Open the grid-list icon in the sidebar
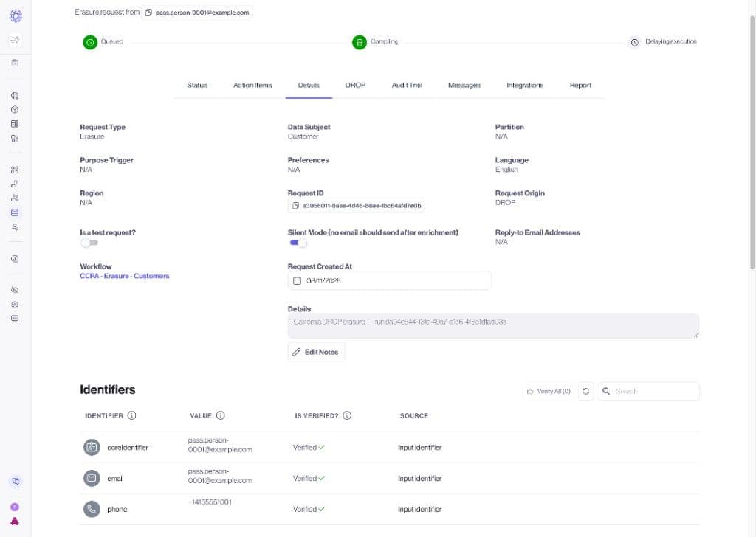 coord(15,124)
